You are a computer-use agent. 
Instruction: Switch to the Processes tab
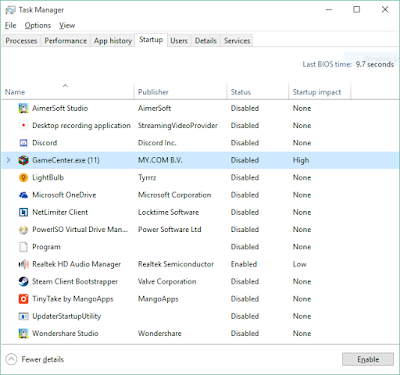[21, 41]
